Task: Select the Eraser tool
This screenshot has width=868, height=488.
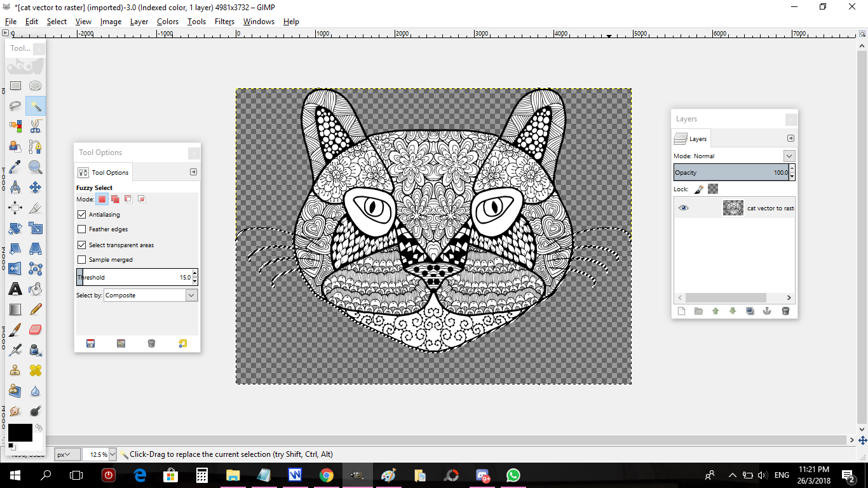Action: (36, 330)
